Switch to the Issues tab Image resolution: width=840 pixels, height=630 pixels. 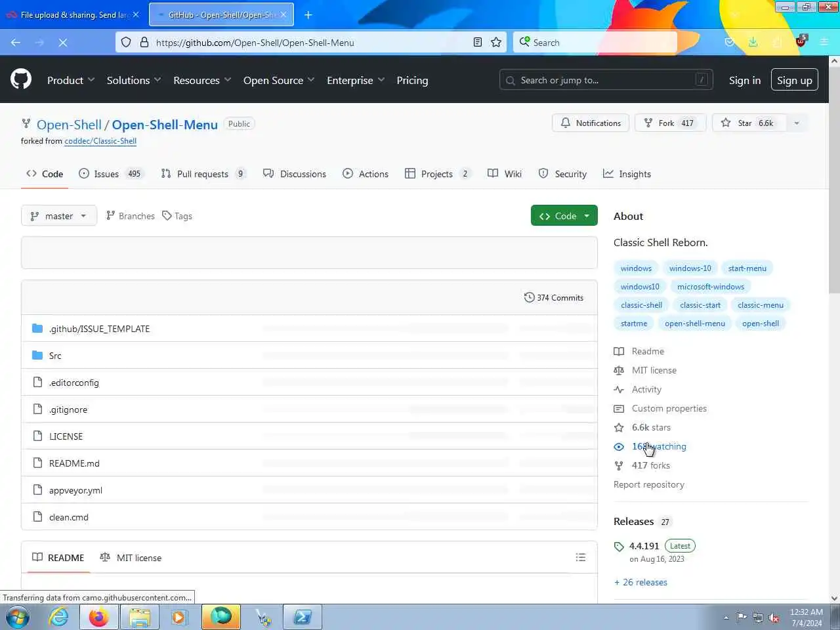click(x=110, y=174)
